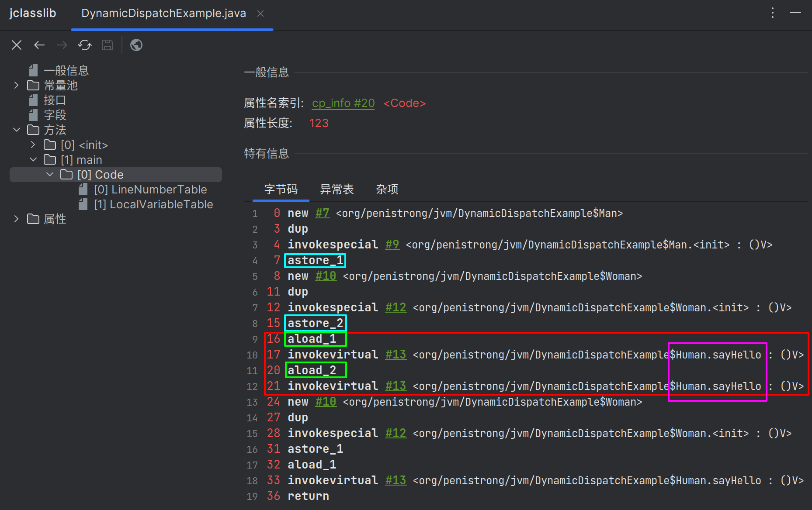Collapse the [1] main method chevron
Viewport: 812px width, 510px height.
pos(33,159)
